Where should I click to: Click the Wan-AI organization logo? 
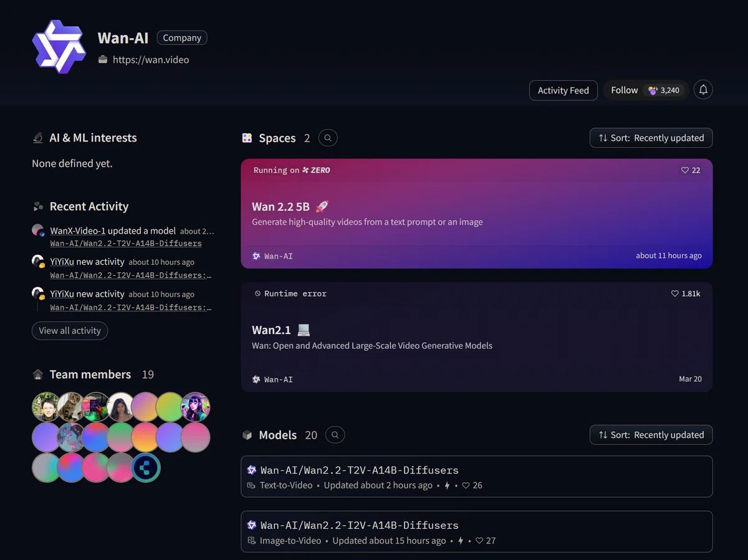click(x=59, y=47)
